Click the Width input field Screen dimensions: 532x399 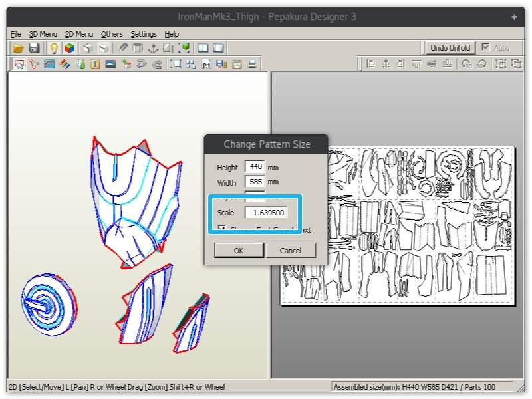coord(255,182)
